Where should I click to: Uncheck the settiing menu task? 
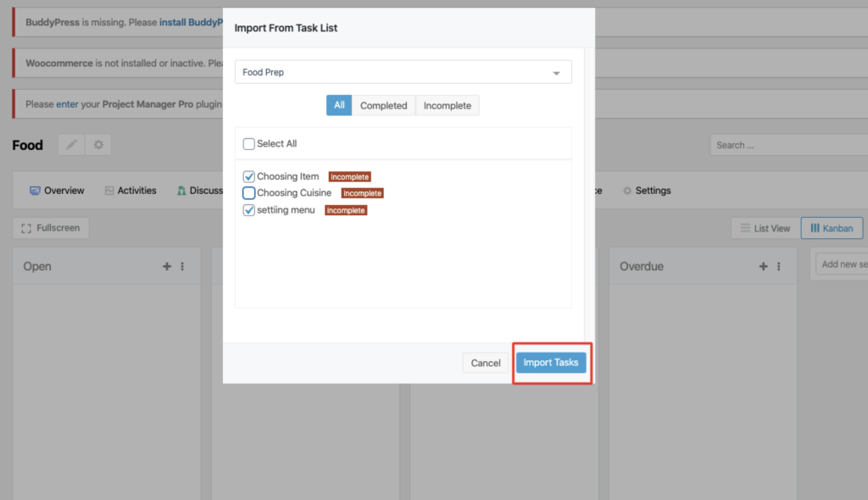(x=248, y=210)
